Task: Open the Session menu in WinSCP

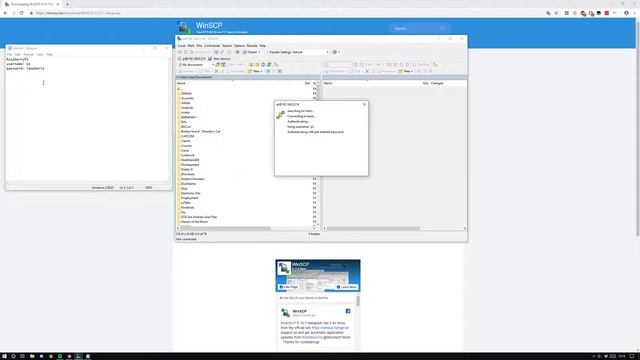Action: point(227,46)
